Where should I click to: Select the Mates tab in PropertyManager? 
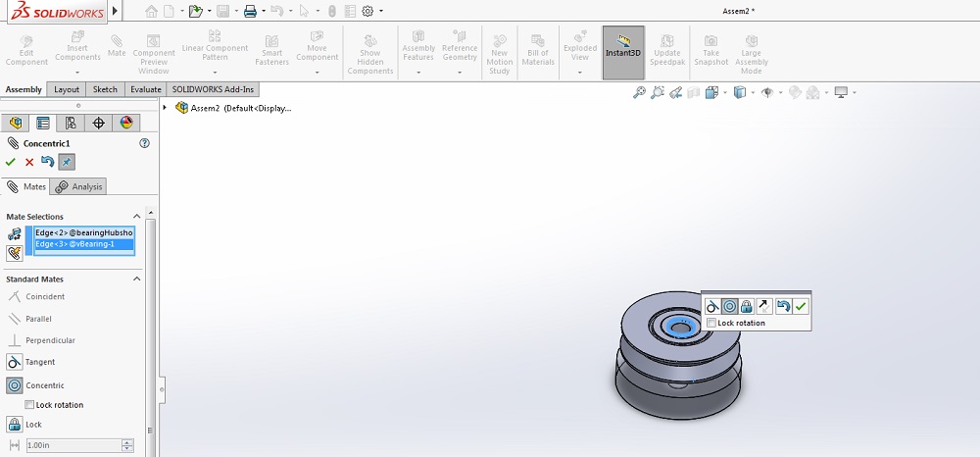(26, 186)
